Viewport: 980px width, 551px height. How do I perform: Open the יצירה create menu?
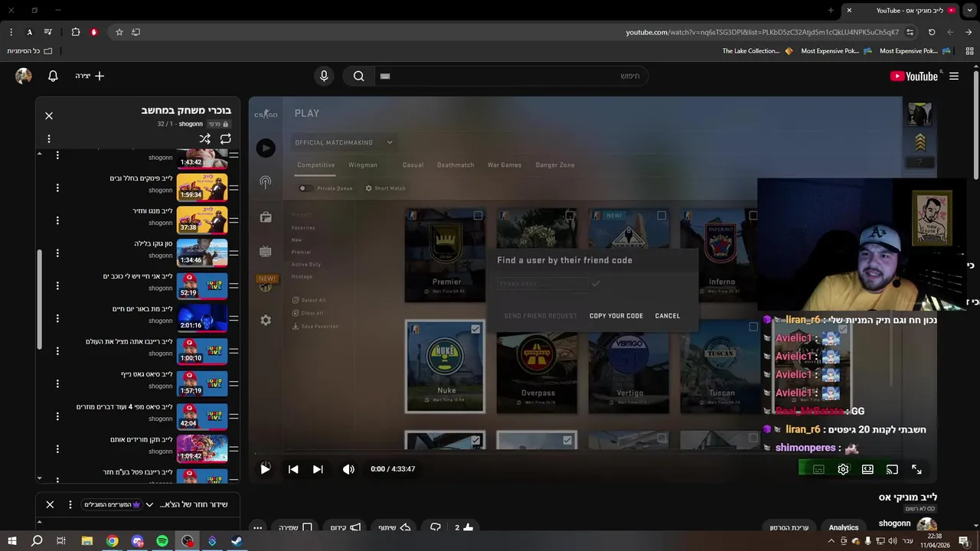90,76
